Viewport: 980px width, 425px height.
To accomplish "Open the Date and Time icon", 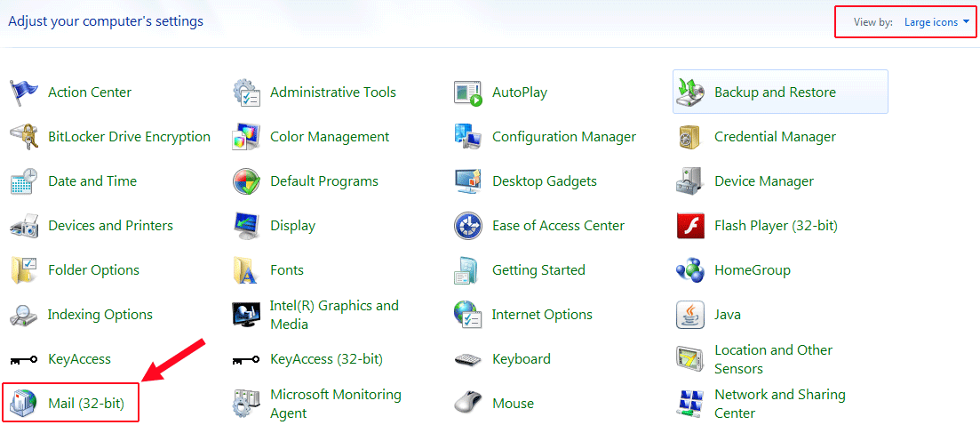I will 24,181.
